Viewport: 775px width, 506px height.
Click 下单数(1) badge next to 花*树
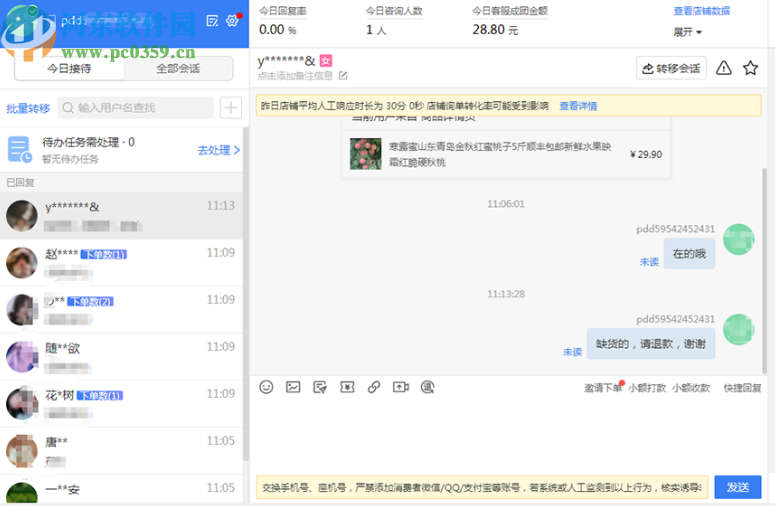coord(100,396)
